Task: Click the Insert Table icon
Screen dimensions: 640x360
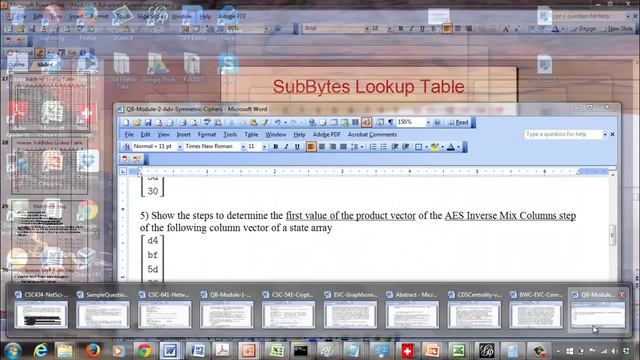Action: [x=334, y=122]
